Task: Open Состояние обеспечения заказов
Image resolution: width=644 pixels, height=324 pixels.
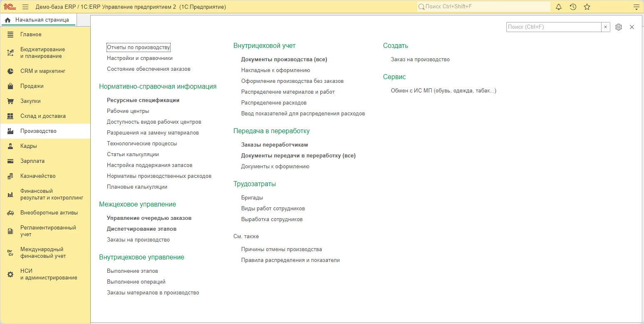Action: point(149,69)
